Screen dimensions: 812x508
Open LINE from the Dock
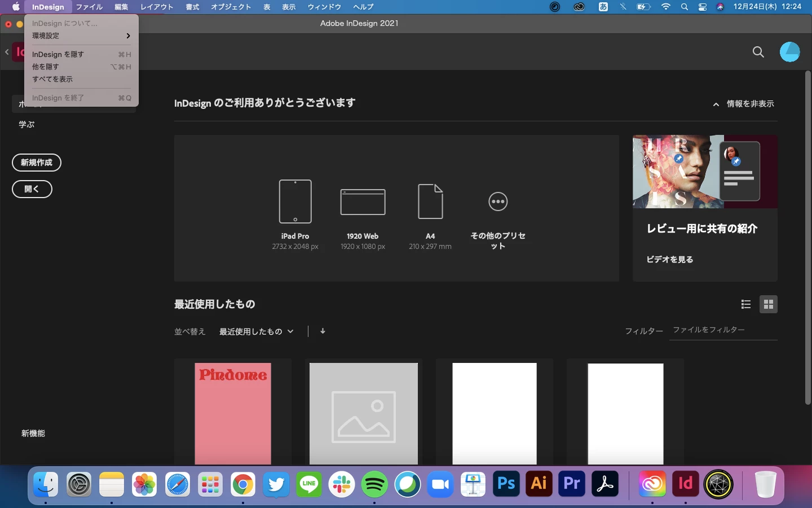[309, 484]
